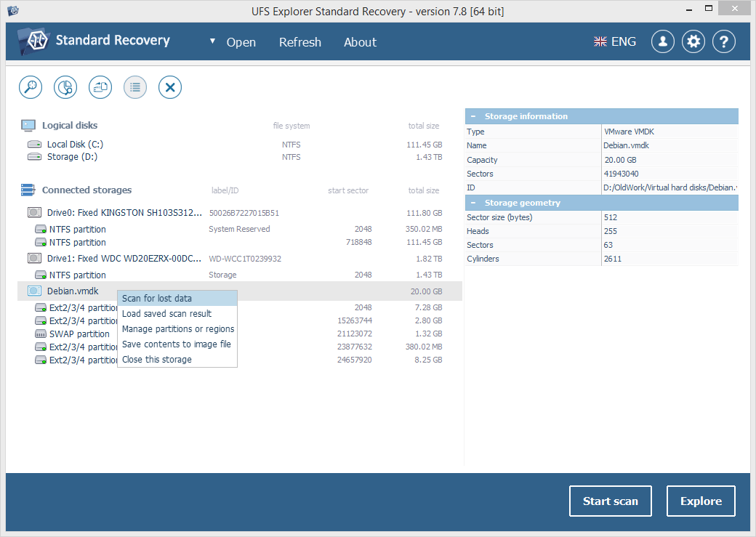Image resolution: width=756 pixels, height=537 pixels.
Task: Click the Drive1 WDC disk icon
Action: (34, 259)
